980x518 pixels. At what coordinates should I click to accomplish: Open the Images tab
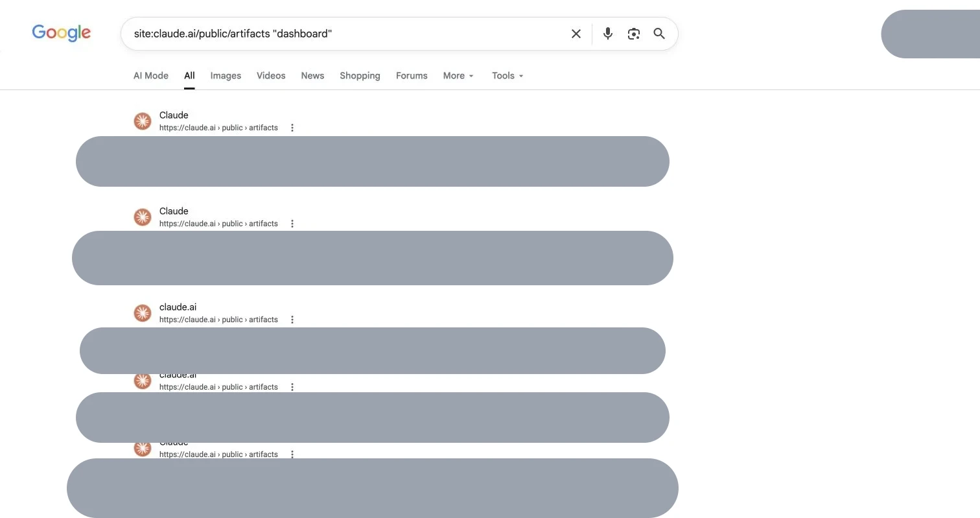click(226, 76)
